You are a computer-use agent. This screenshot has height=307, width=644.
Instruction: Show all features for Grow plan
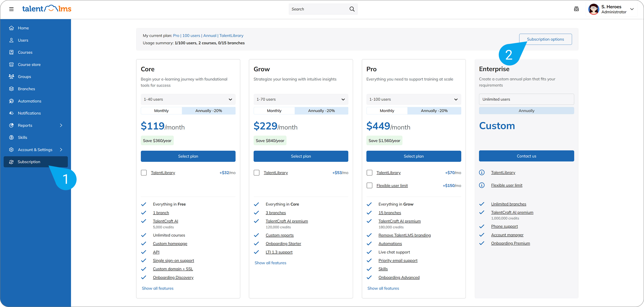click(270, 263)
